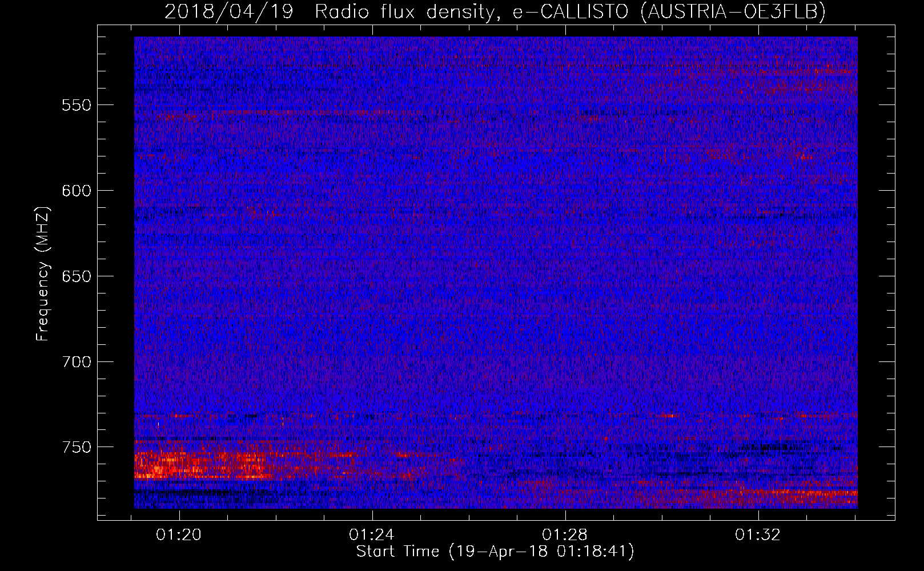This screenshot has height=571, width=924.
Task: Click the 01:20 time tick label
Action: [179, 535]
